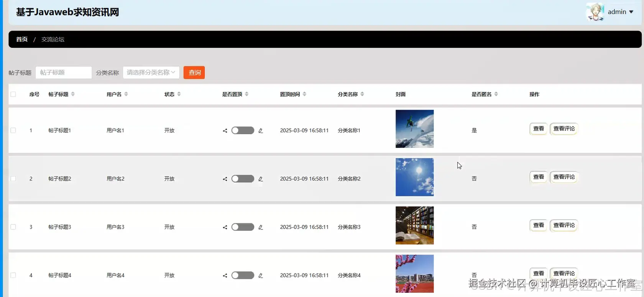Image resolution: width=644 pixels, height=297 pixels.
Task: Click the orange 查询 button
Action: click(x=194, y=72)
